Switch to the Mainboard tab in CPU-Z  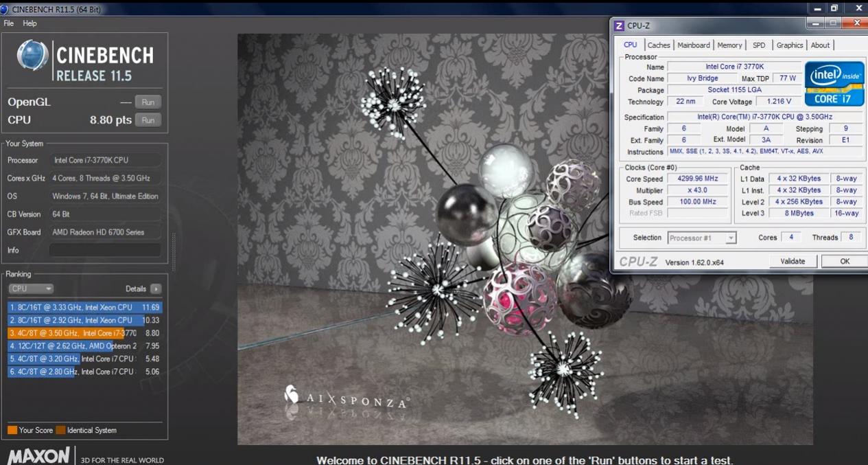pyautogui.click(x=694, y=45)
